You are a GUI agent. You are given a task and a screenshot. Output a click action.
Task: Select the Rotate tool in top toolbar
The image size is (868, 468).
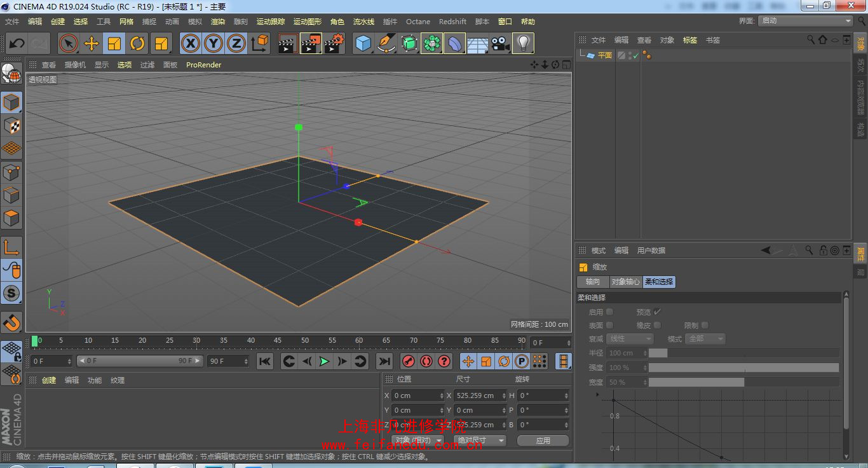[137, 43]
